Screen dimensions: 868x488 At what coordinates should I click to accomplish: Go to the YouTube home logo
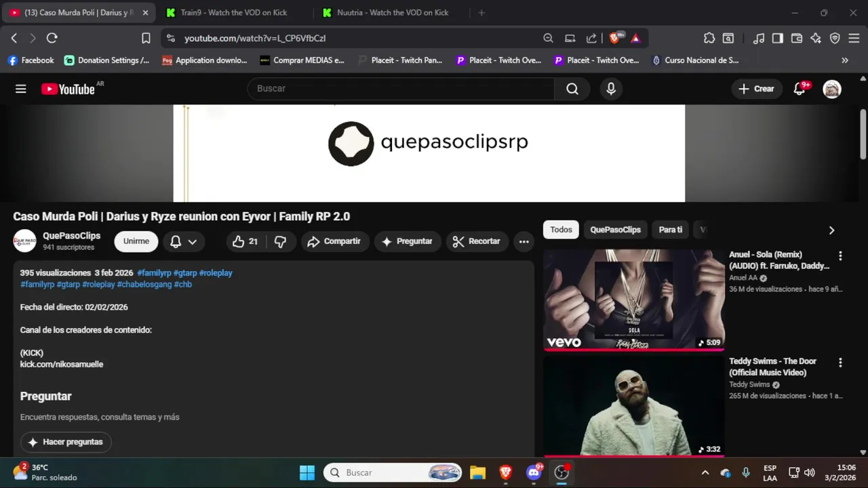point(68,89)
